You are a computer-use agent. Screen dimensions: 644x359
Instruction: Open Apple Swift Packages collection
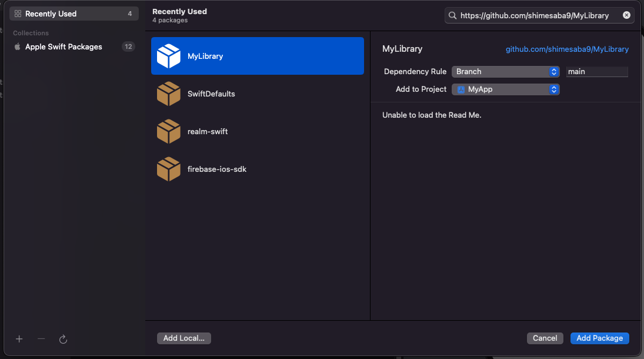[x=74, y=47]
